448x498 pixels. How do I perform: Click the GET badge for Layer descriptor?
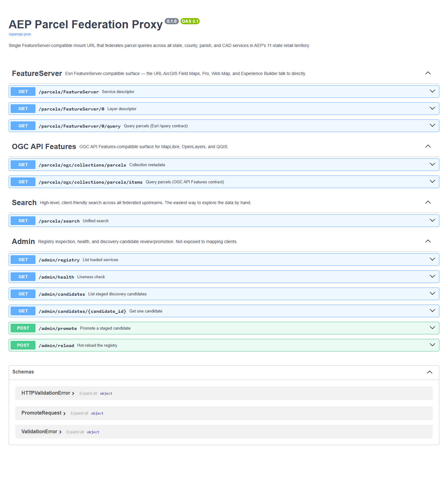click(23, 109)
